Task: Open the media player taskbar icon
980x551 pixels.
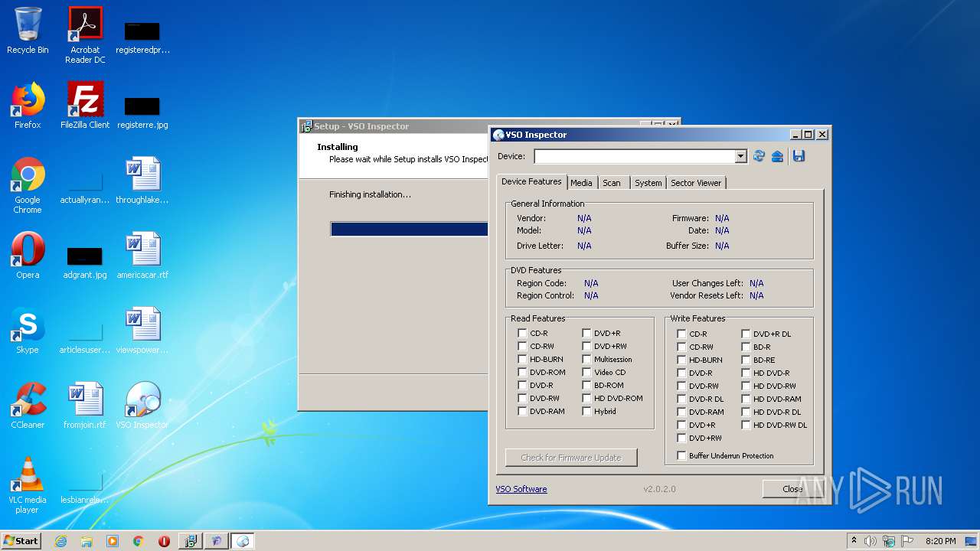Action: coord(113,541)
